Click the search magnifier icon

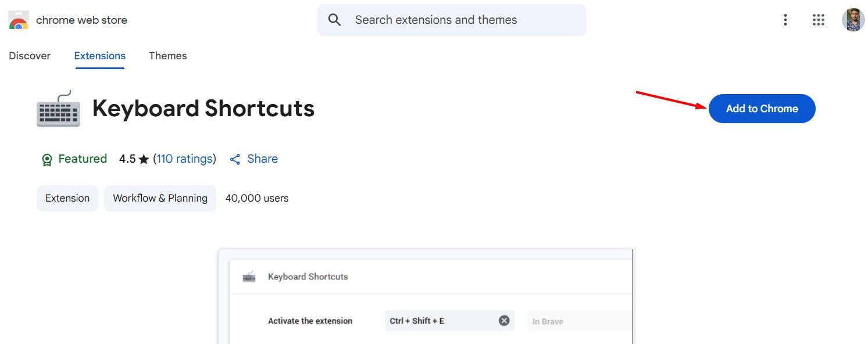click(334, 20)
